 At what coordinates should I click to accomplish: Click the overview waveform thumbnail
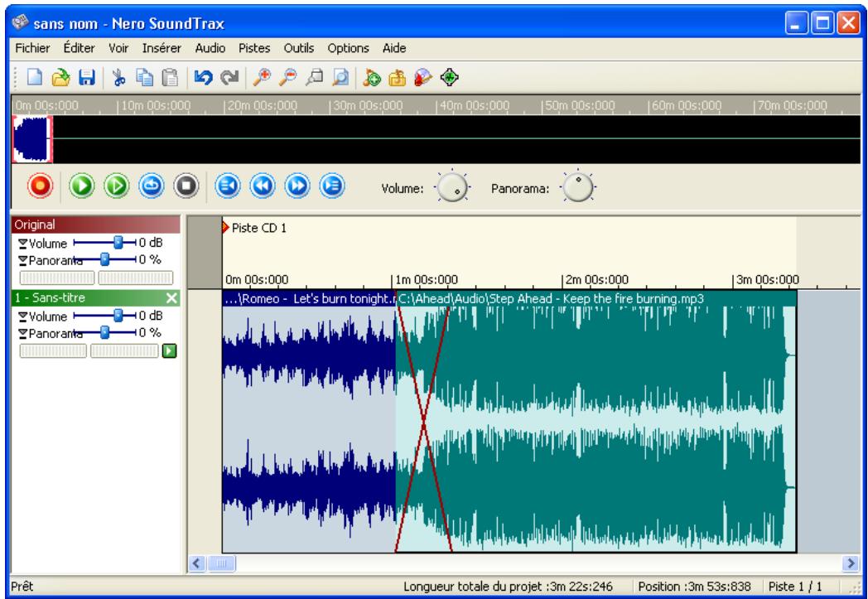pos(32,139)
